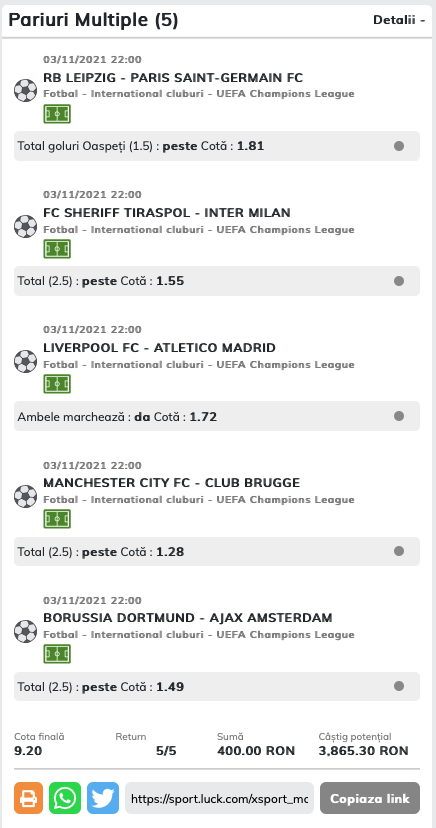436x828 pixels.
Task: Share bet slip via Twitter icon
Action: click(x=103, y=798)
